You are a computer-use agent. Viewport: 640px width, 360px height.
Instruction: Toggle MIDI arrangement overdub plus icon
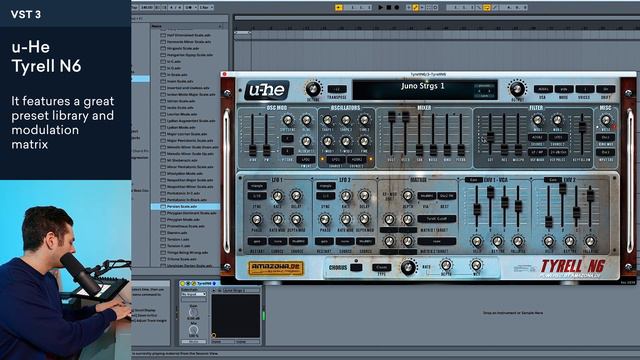click(409, 7)
